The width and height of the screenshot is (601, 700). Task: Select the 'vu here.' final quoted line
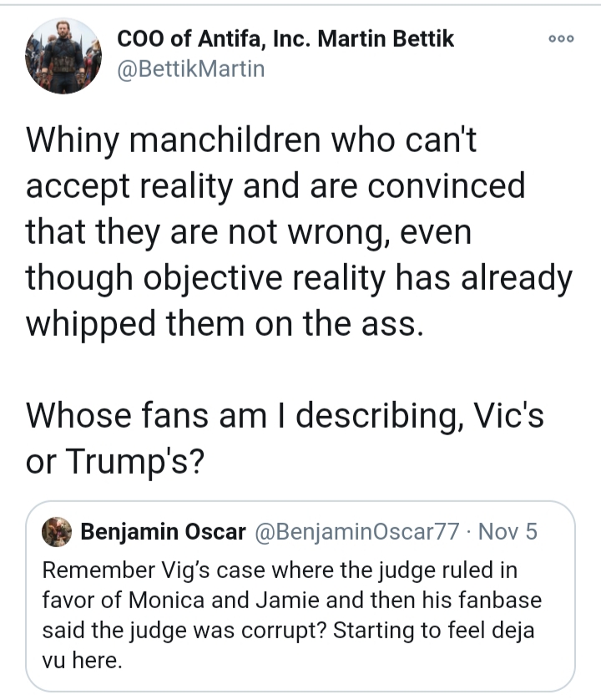82,660
